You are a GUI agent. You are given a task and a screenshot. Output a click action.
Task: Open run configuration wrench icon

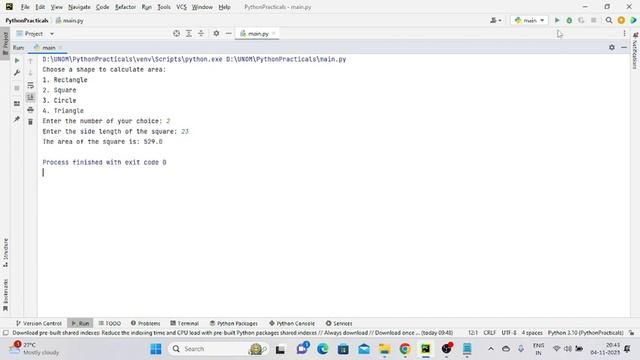[17, 73]
